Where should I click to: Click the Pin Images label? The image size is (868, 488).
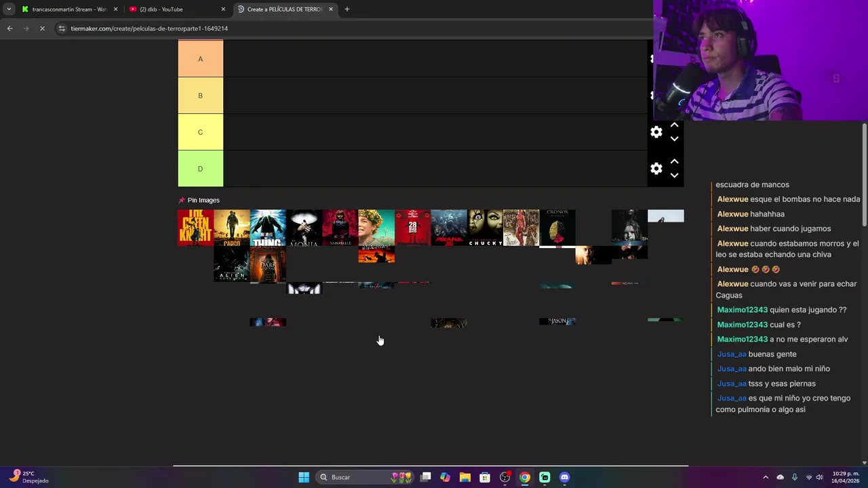[203, 200]
